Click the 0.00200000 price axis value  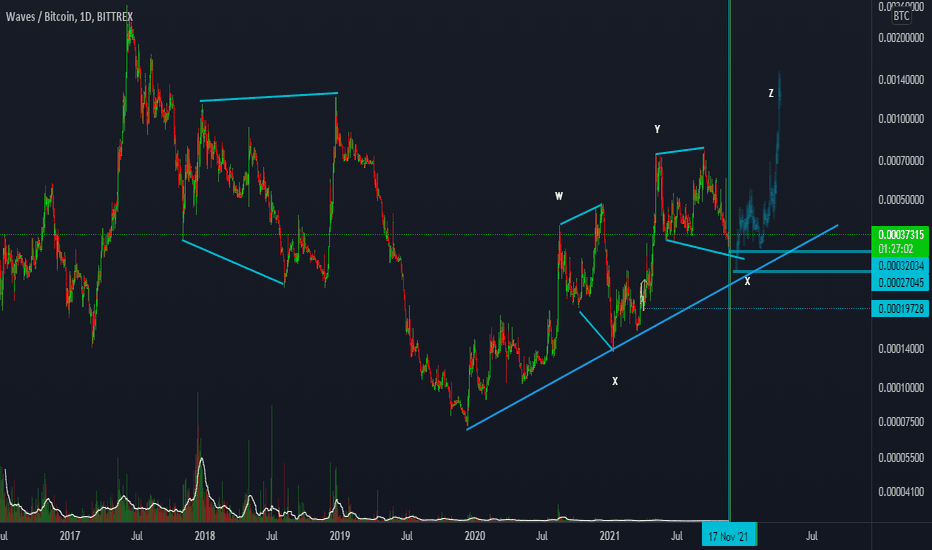coord(901,38)
